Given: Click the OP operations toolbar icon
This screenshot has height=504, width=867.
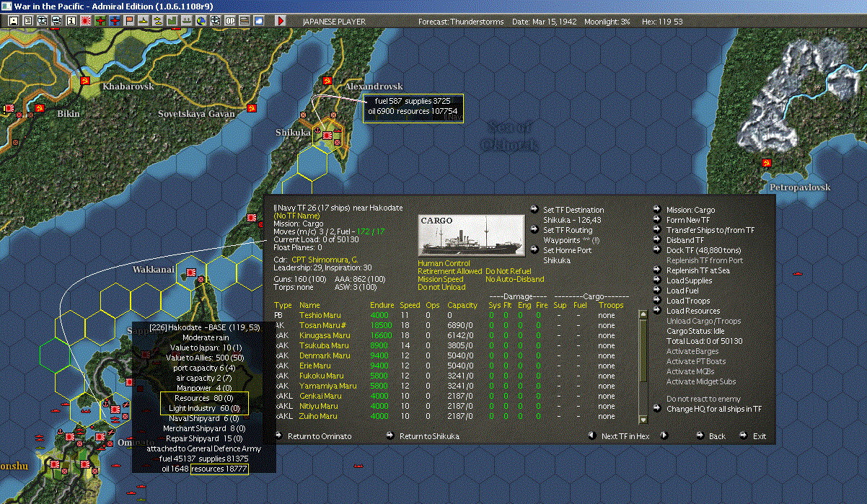Looking at the screenshot, I should 230,21.
